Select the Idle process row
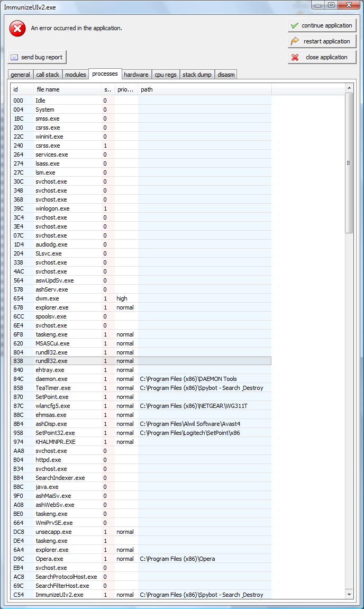Viewport: 364px width, 609px height. click(141, 101)
